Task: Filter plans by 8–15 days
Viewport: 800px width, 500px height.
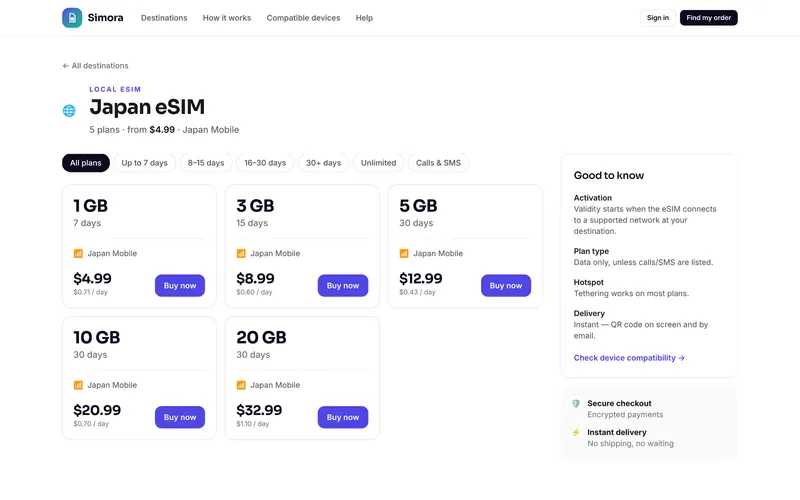Action: point(206,163)
